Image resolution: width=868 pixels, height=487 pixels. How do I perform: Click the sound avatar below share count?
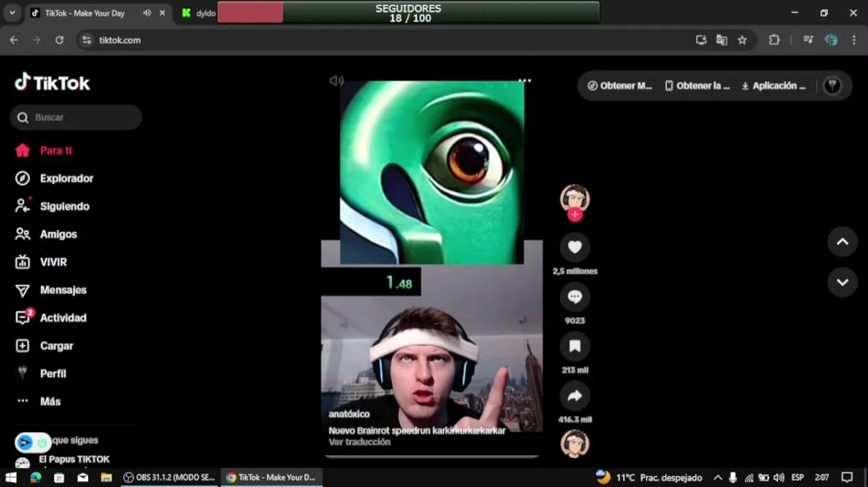tap(575, 444)
